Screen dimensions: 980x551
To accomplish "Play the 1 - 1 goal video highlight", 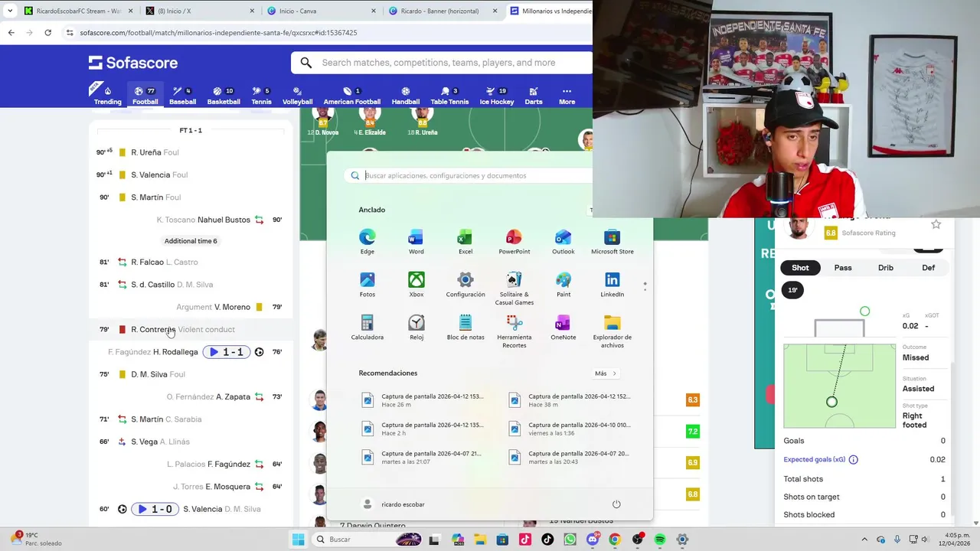I will point(227,352).
